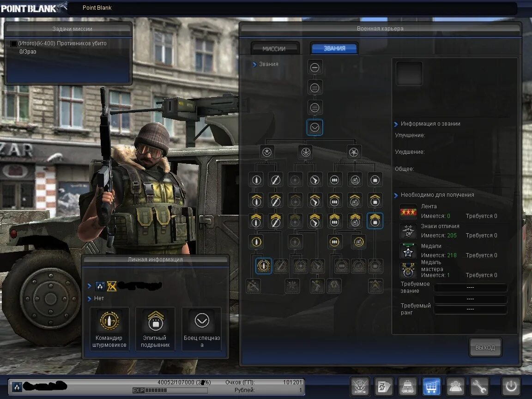Open the backpack inventory button
532x399 pixels.
(x=407, y=386)
